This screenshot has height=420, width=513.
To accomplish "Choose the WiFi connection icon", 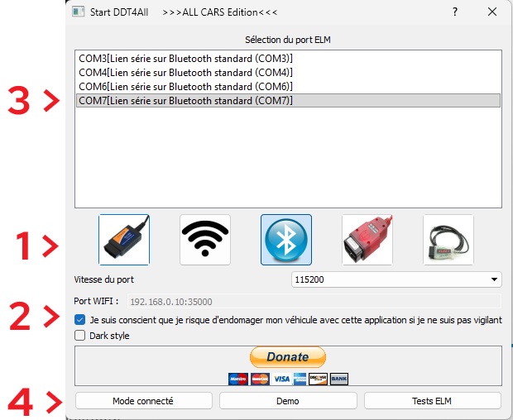I will pyautogui.click(x=205, y=240).
